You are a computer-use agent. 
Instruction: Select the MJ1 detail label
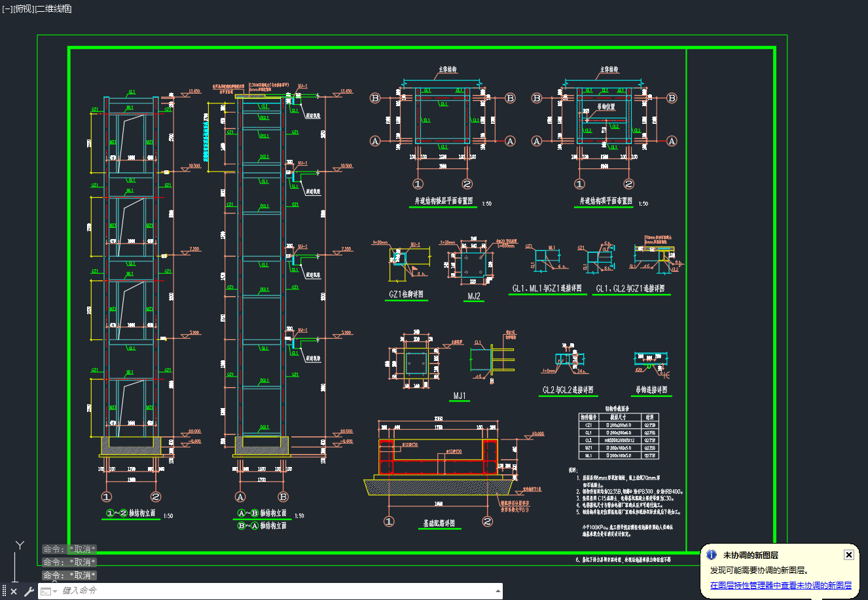460,396
